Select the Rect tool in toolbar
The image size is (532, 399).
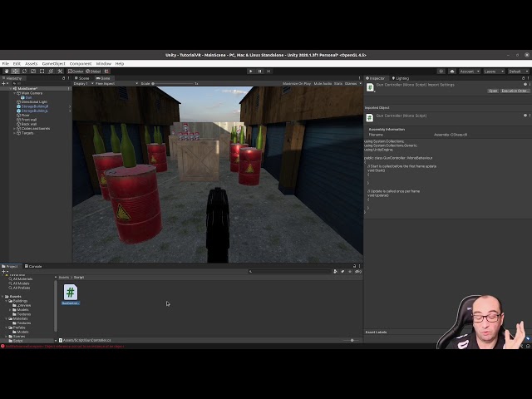point(42,71)
